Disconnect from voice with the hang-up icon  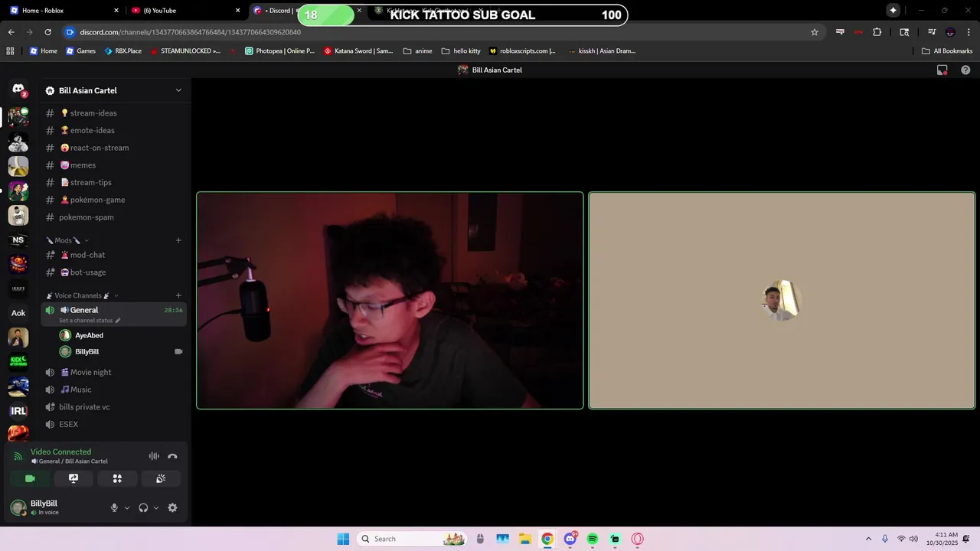click(172, 456)
